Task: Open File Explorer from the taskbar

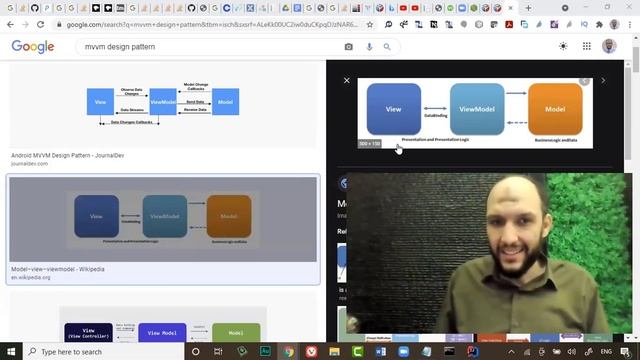Action: coord(335,351)
